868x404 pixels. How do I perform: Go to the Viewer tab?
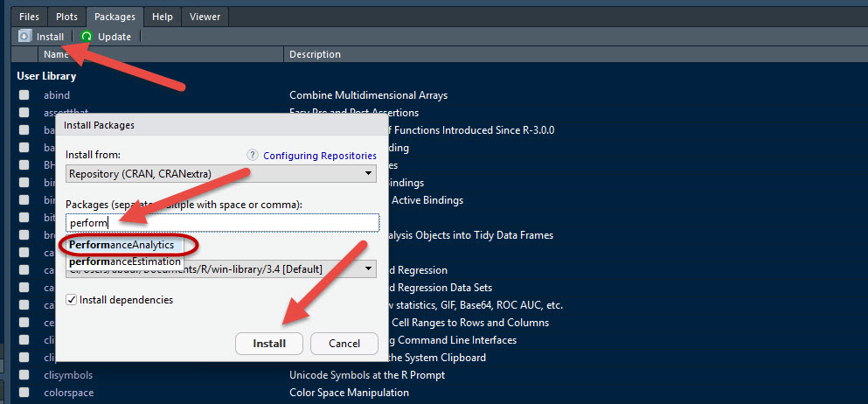205,16
